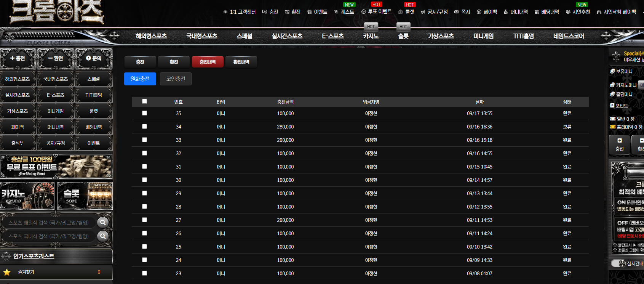
Task: Click the favorites star icon
Action: click(x=7, y=272)
